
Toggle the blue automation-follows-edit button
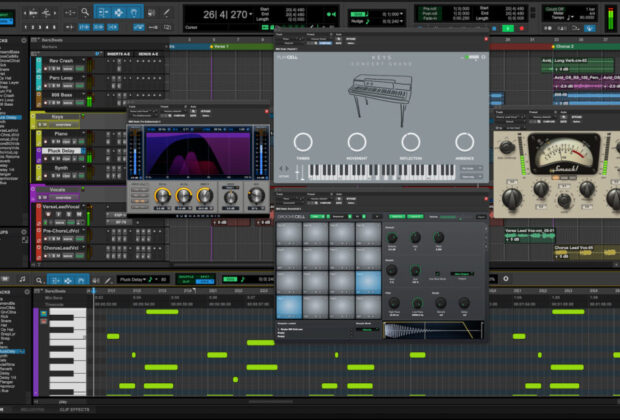139,27
